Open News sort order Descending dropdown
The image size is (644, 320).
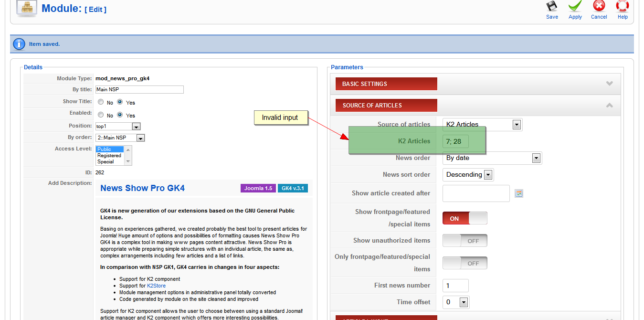(468, 175)
